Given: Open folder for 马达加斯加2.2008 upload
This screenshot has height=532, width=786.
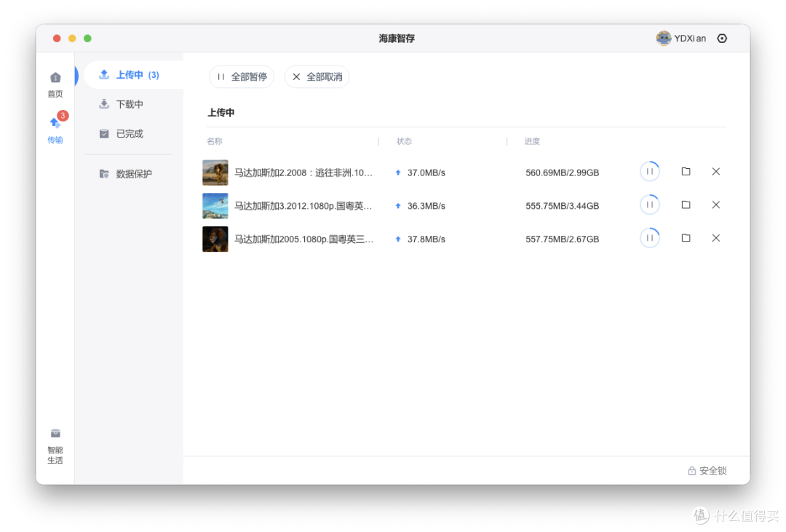Looking at the screenshot, I should pyautogui.click(x=686, y=172).
